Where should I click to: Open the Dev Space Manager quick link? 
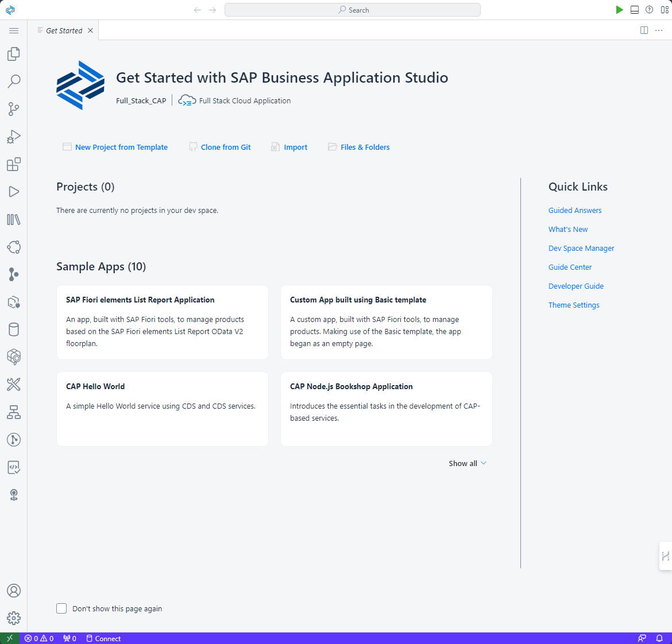(581, 248)
